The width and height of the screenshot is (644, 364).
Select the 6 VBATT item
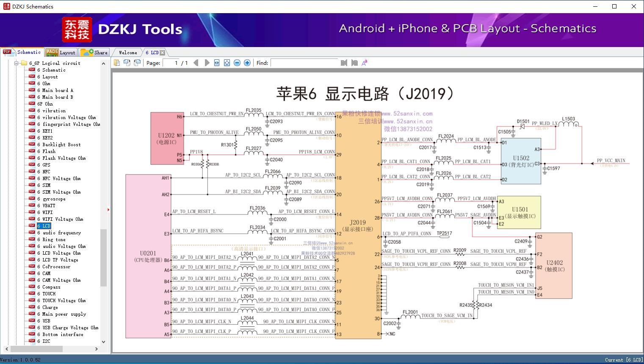(x=46, y=206)
